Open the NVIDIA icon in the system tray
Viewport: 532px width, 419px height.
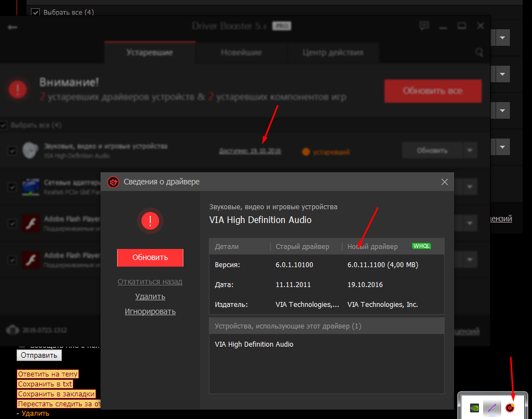475,408
